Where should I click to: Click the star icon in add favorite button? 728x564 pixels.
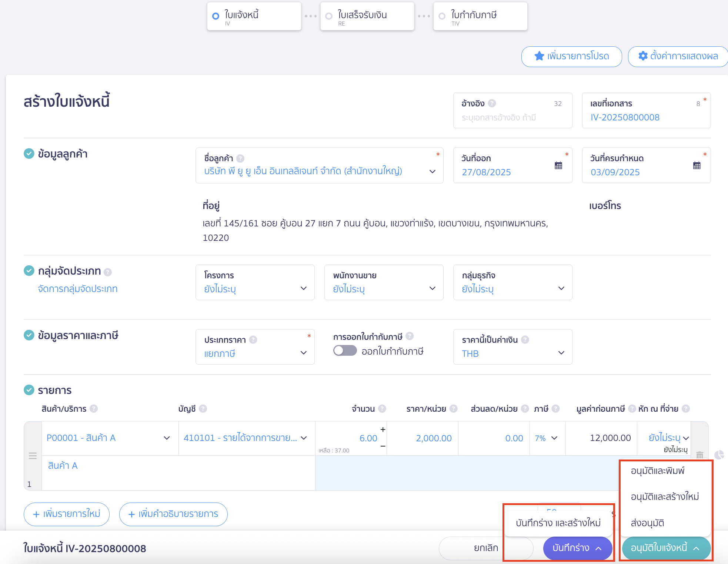[539, 56]
